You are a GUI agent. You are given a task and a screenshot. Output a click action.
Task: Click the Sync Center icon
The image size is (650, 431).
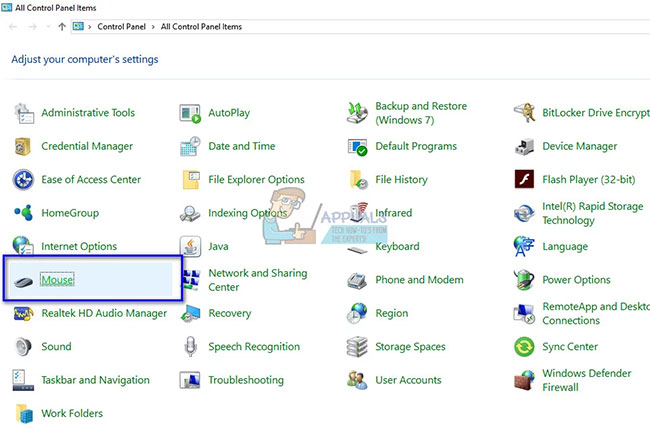[524, 347]
